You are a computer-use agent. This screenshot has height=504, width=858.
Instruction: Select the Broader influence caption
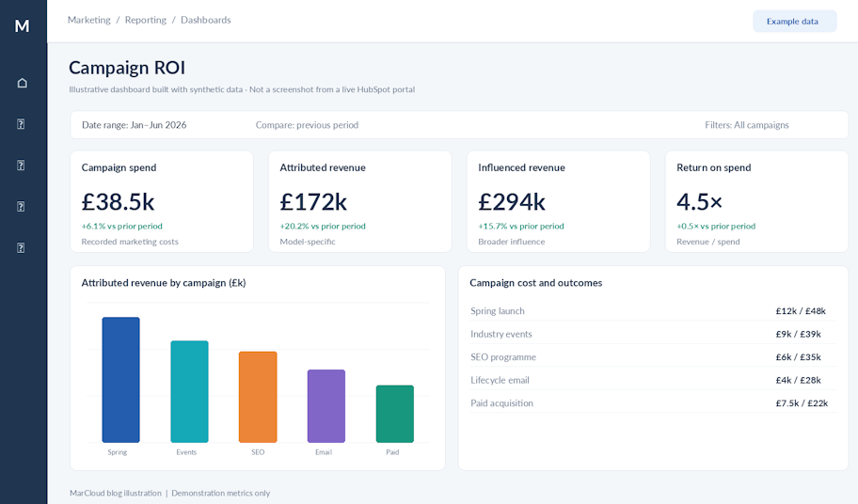[512, 241]
